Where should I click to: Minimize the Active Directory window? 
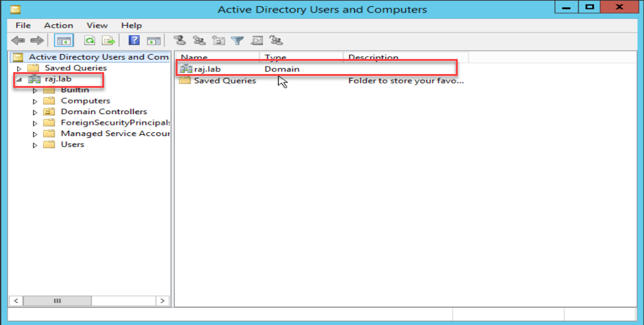point(567,7)
